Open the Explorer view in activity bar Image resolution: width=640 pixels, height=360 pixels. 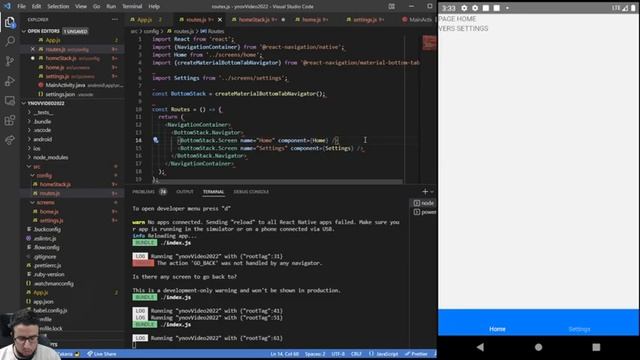10,21
